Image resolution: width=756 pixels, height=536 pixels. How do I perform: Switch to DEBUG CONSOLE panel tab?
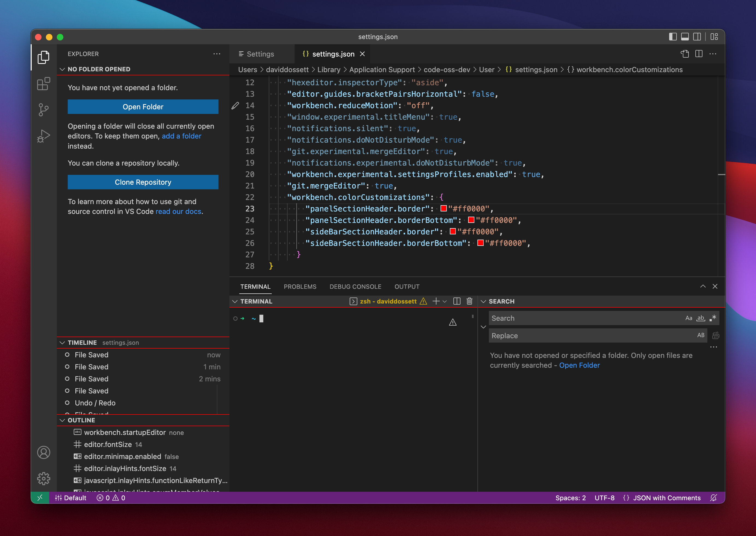coord(355,287)
